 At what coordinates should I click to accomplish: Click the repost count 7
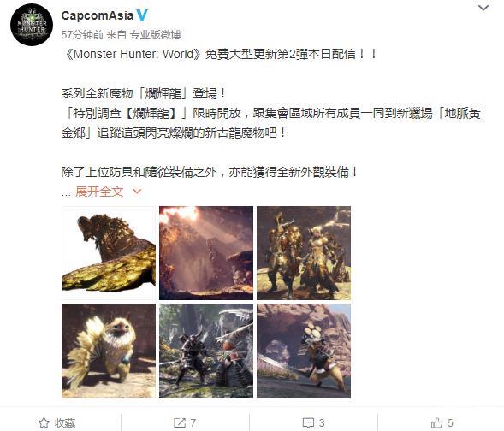193,422
